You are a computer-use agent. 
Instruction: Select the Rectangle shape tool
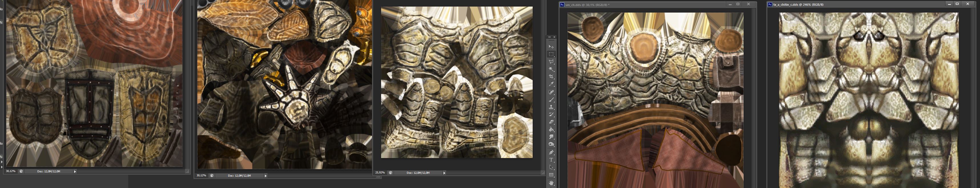click(x=551, y=175)
